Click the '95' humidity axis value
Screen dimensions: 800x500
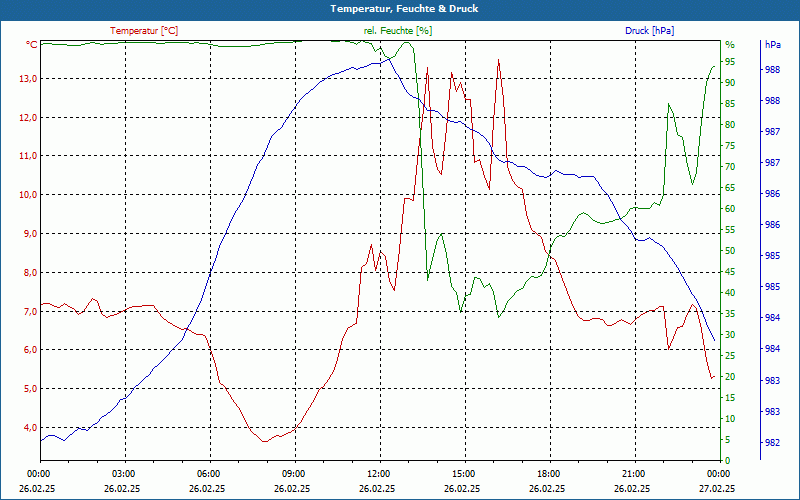coord(730,62)
